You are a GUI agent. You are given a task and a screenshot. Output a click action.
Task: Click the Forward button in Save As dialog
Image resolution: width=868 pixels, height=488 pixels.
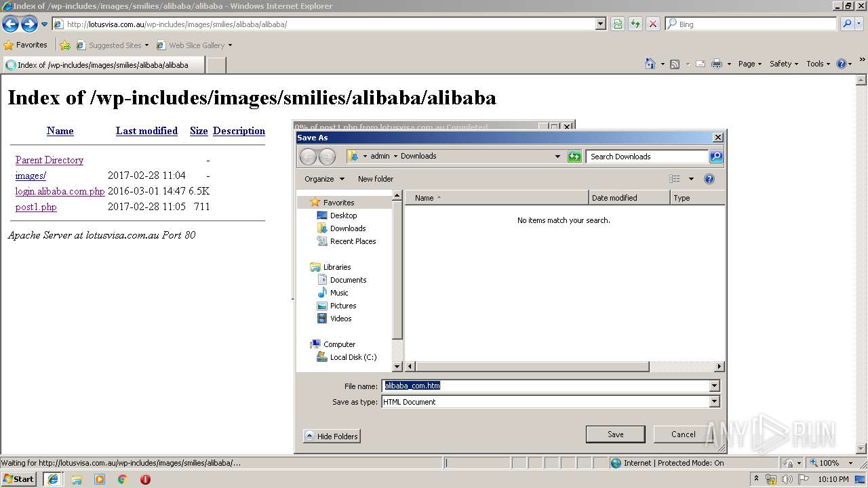pyautogui.click(x=327, y=157)
